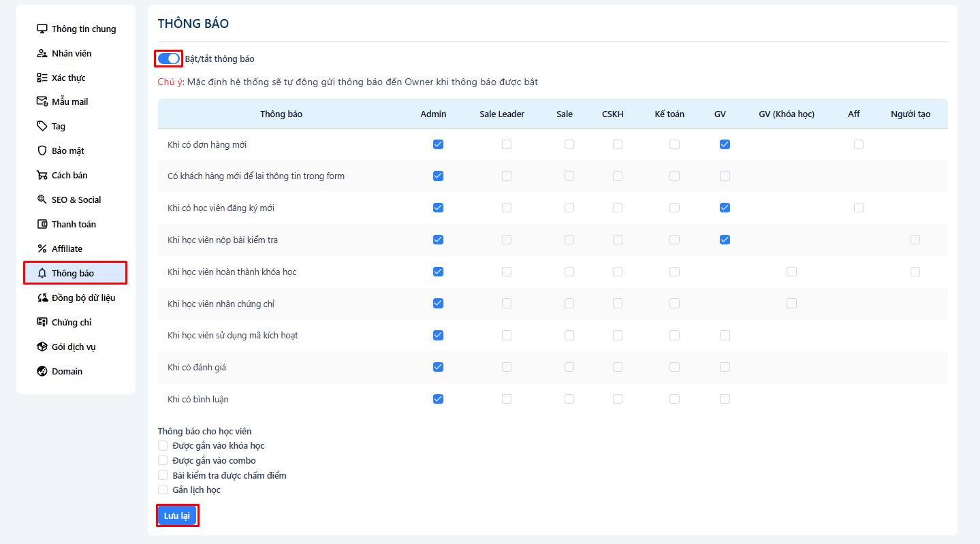Check Bài kiểm tra được chấm điểm
Screen dimensions: 980x544
[x=163, y=475]
